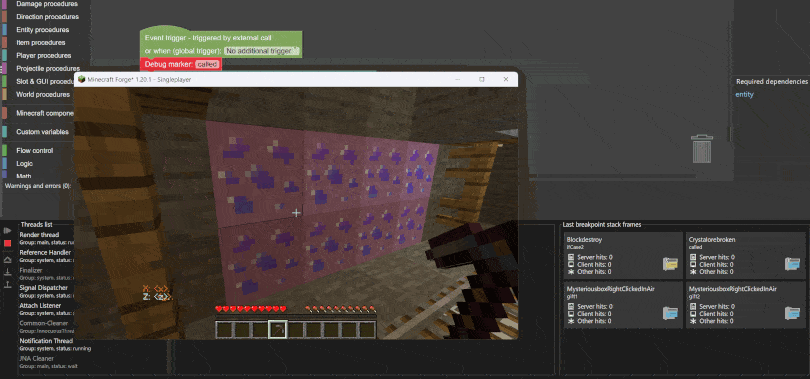Click the step out up-arrow icon
The image size is (810, 379).
(x=8, y=285)
